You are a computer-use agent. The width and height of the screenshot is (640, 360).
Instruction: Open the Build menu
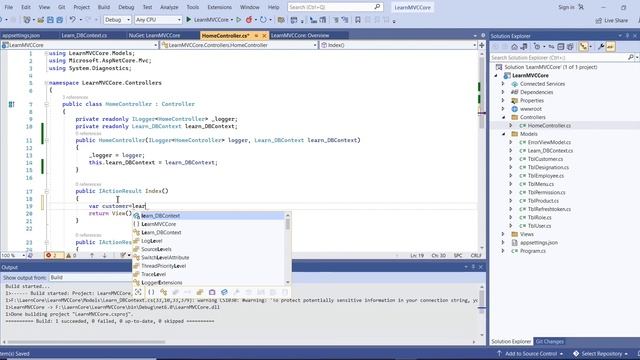click(x=104, y=7)
